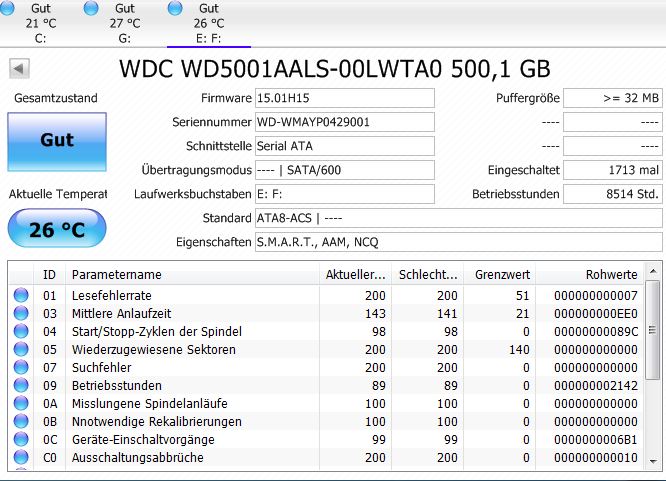Screen dimensions: 666x481
Task: Click the Standard field ATA8-ACS
Action: point(458,218)
